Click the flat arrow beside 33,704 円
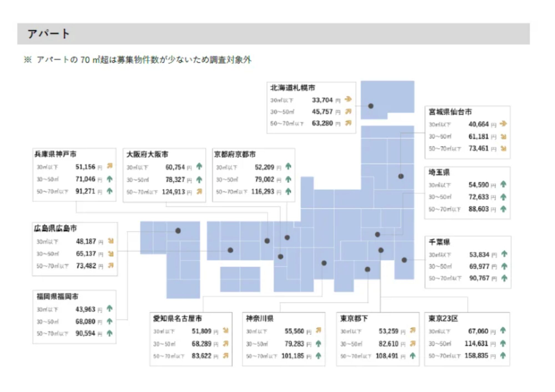The height and width of the screenshot is (392, 555). click(x=348, y=99)
